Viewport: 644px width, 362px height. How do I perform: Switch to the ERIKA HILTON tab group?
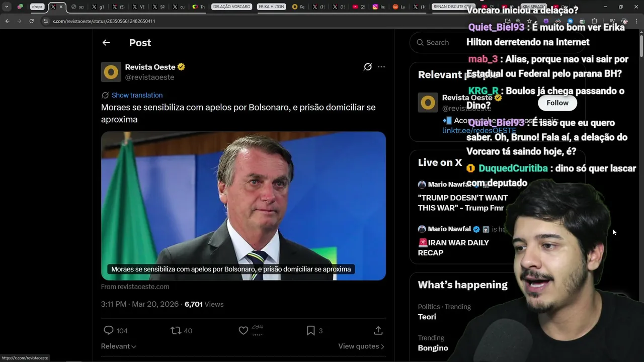tap(271, 7)
